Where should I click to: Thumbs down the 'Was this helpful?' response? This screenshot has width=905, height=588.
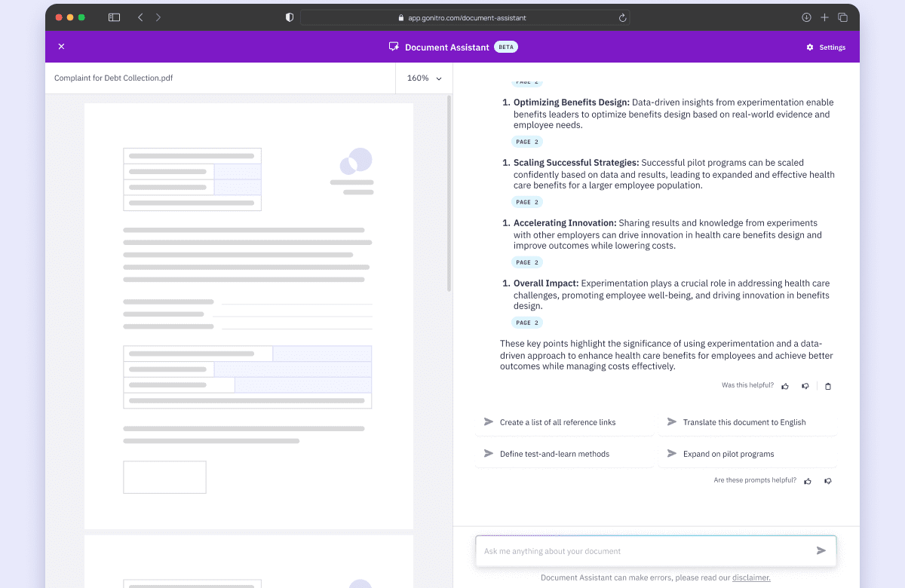coord(805,386)
